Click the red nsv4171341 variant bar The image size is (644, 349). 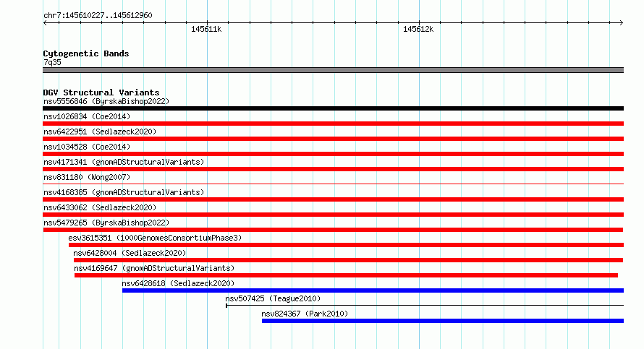(333, 169)
